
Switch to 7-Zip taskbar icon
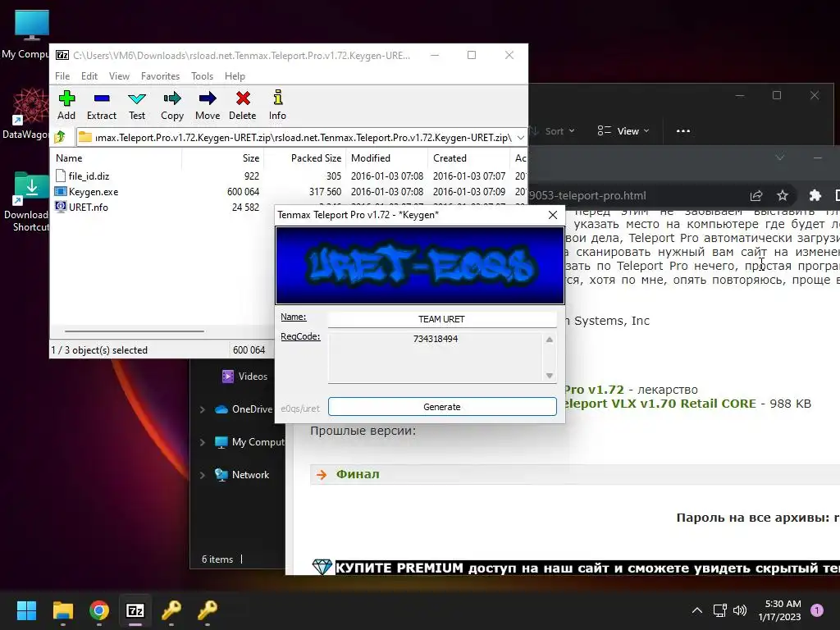(135, 610)
